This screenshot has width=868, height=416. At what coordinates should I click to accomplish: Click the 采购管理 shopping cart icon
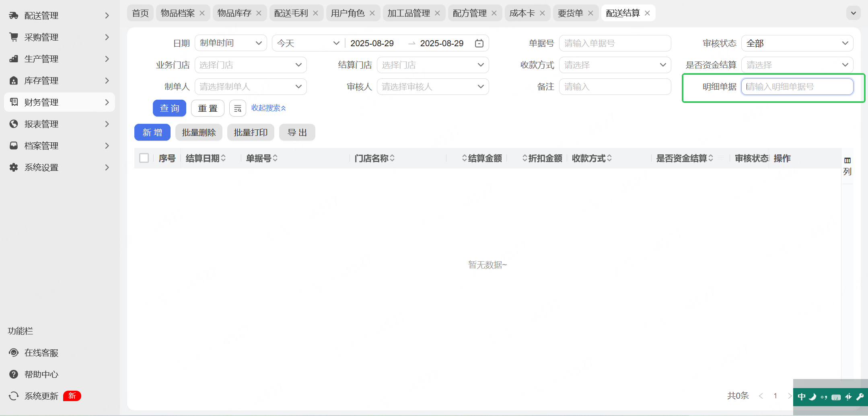[14, 37]
